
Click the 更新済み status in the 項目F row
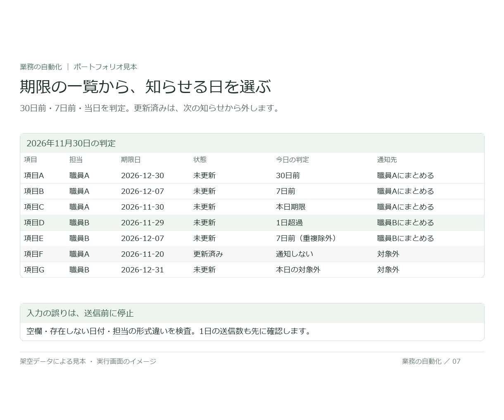point(208,254)
